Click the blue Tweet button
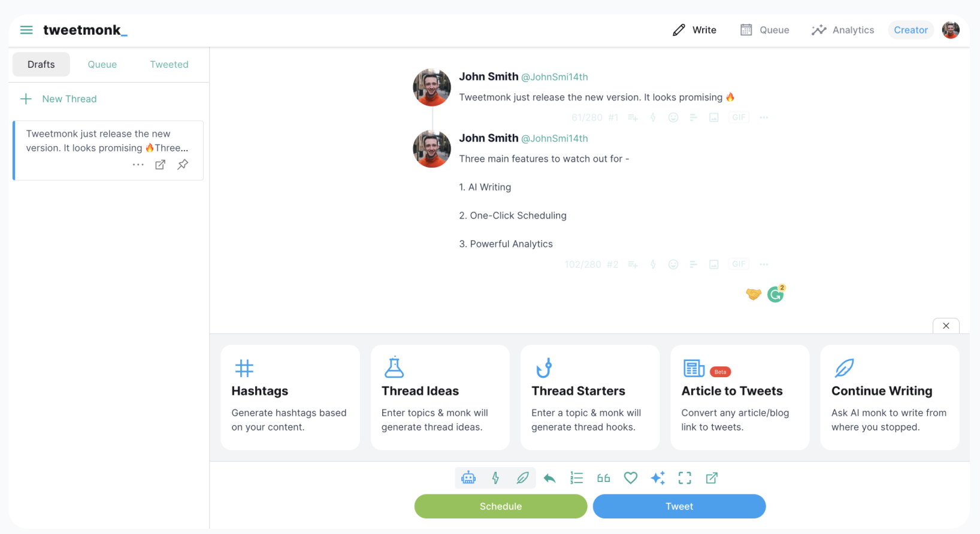Image resolution: width=980 pixels, height=534 pixels. [x=679, y=506]
